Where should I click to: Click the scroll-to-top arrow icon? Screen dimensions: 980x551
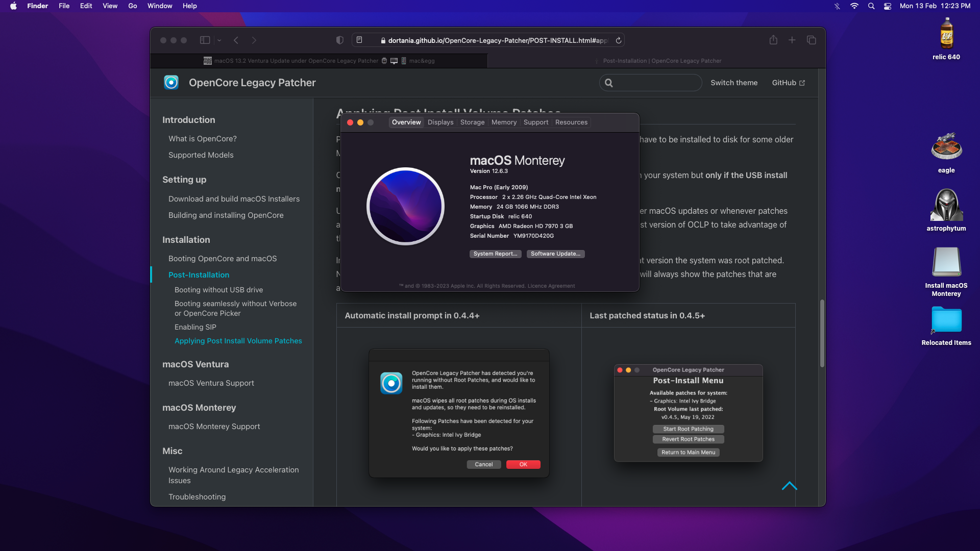click(x=789, y=486)
